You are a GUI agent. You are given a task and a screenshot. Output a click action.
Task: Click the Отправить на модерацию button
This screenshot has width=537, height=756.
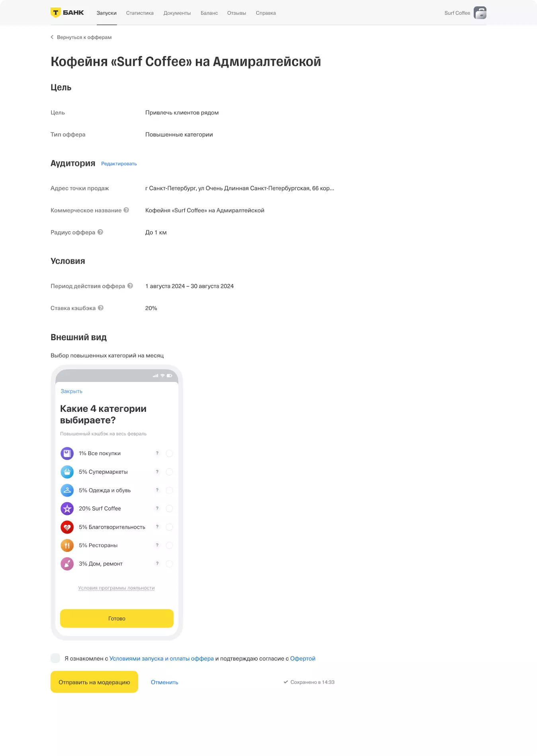coord(94,682)
